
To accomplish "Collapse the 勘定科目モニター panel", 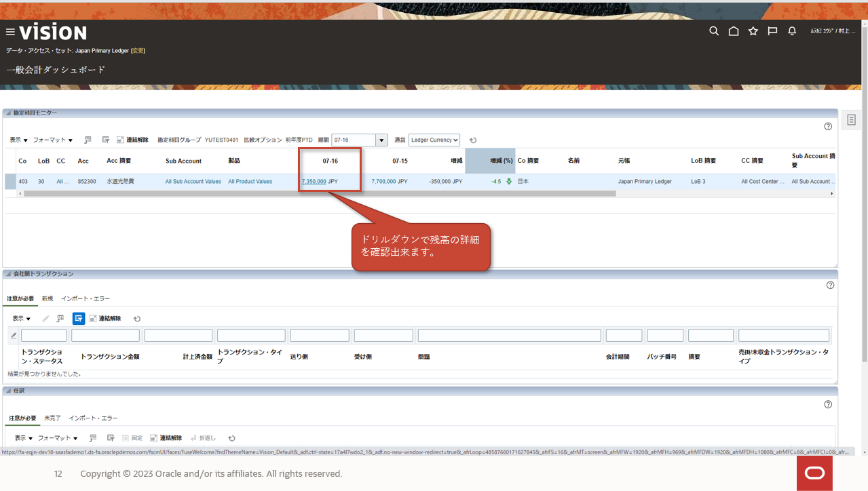I will [8, 113].
